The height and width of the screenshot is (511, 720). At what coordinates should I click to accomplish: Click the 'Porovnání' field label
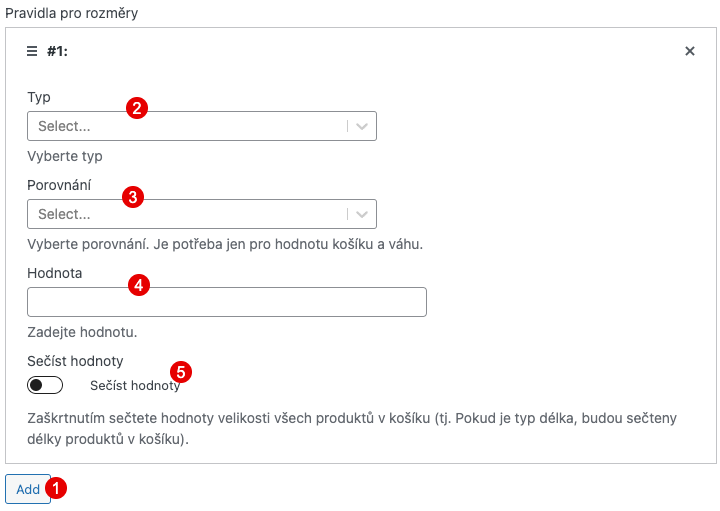click(x=59, y=185)
